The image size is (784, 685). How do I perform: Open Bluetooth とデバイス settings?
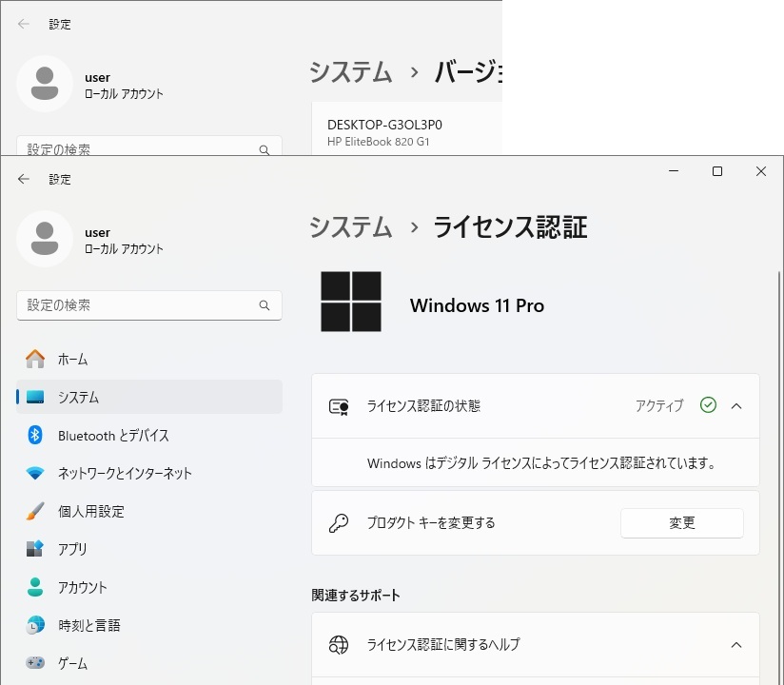point(149,435)
